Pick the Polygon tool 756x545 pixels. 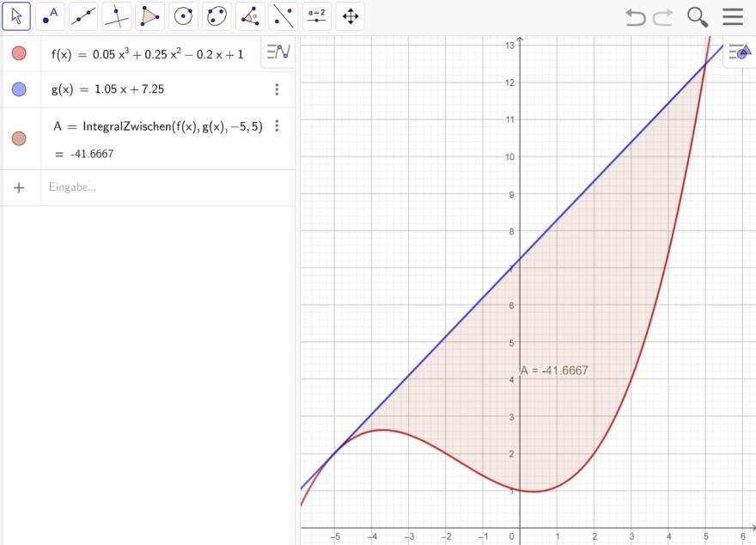coord(150,16)
